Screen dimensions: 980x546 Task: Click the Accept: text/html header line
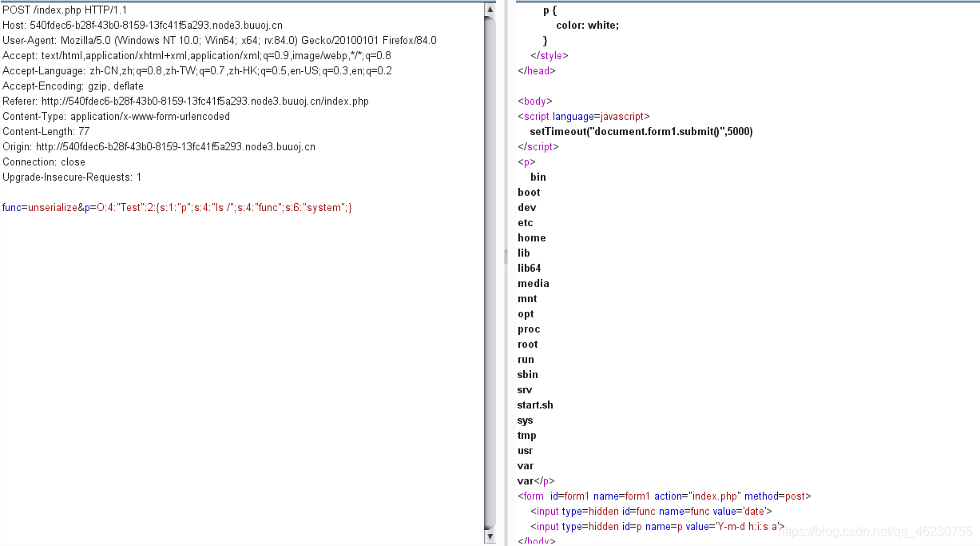click(x=196, y=55)
